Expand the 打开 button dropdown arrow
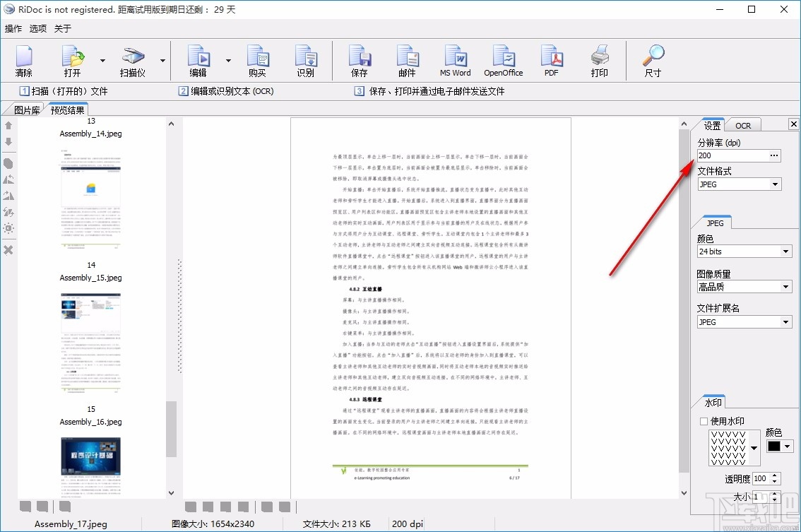This screenshot has width=801, height=532. click(x=102, y=61)
